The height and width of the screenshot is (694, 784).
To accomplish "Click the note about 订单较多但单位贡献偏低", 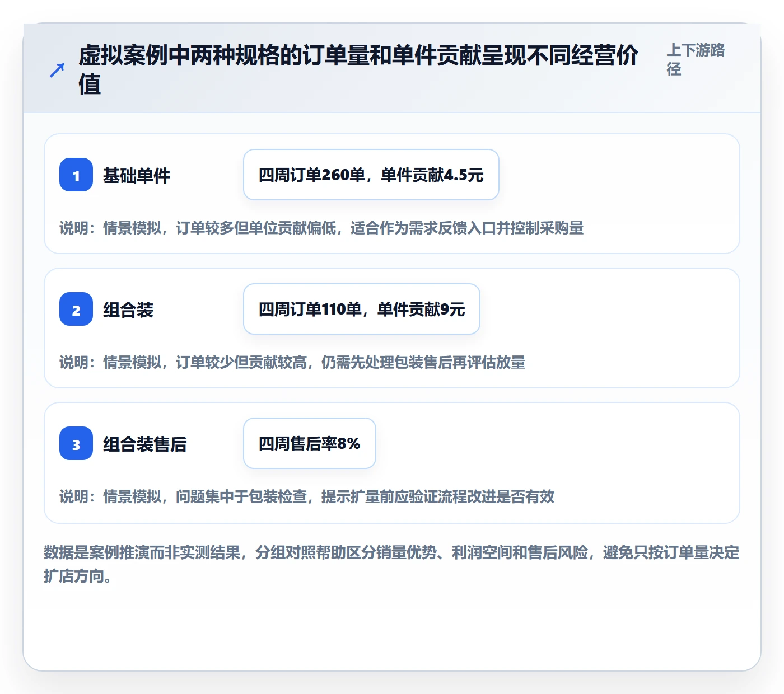I will coord(321,228).
